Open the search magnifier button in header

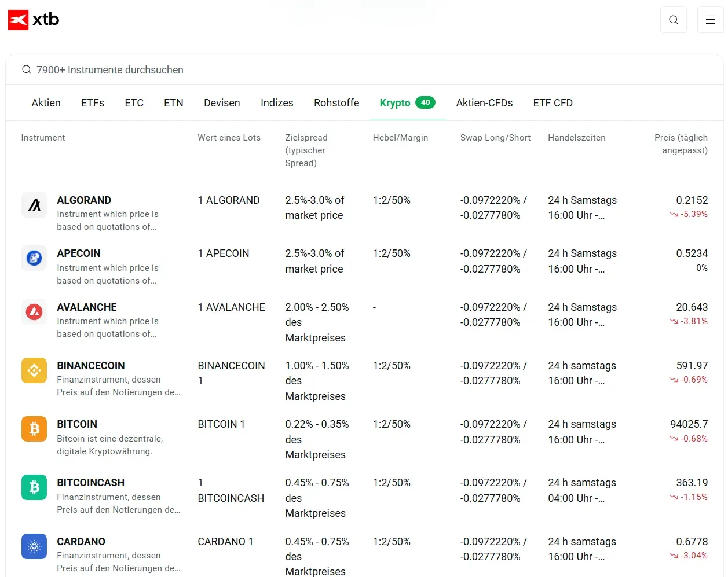click(674, 20)
